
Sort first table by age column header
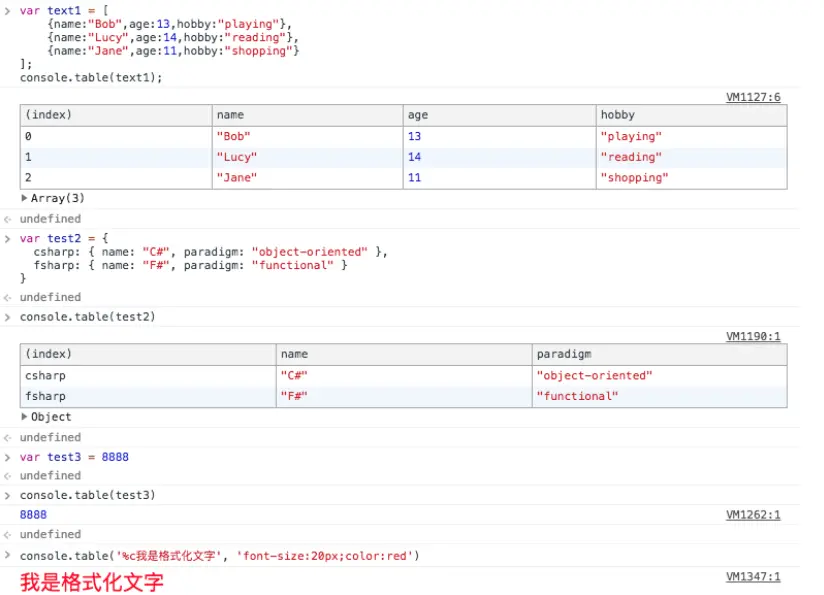pyautogui.click(x=499, y=115)
